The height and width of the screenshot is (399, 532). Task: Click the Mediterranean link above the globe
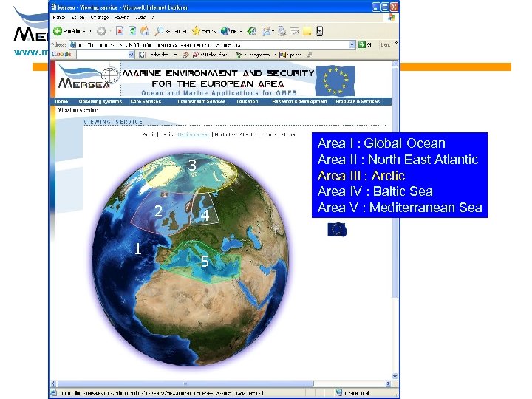pos(194,134)
